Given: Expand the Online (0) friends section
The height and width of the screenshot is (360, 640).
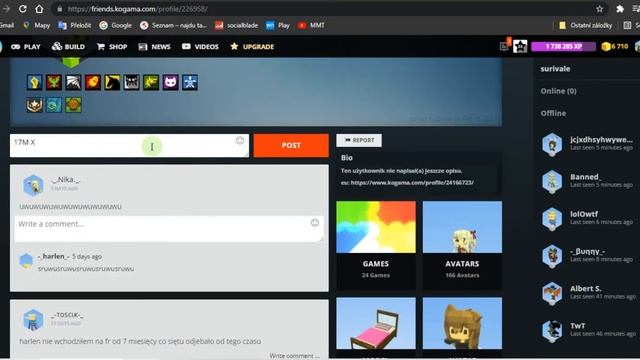Looking at the screenshot, I should [558, 91].
